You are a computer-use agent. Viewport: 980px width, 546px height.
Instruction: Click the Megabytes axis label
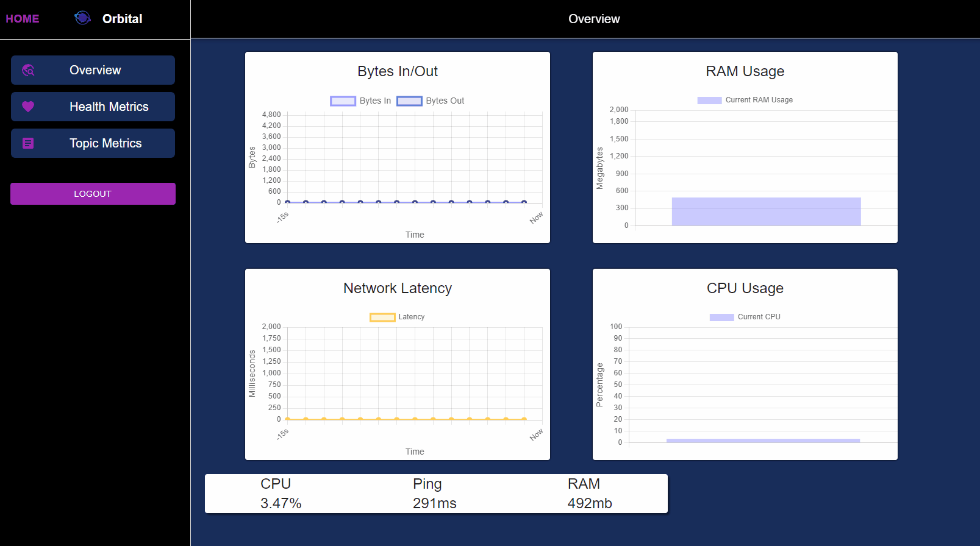click(x=599, y=168)
